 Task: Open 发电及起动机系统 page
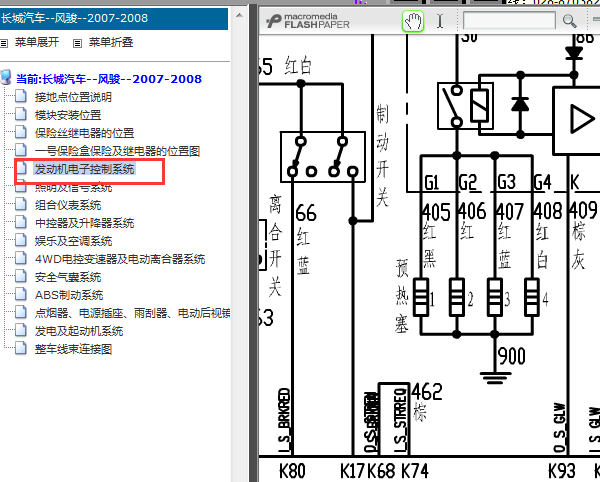pyautogui.click(x=79, y=331)
